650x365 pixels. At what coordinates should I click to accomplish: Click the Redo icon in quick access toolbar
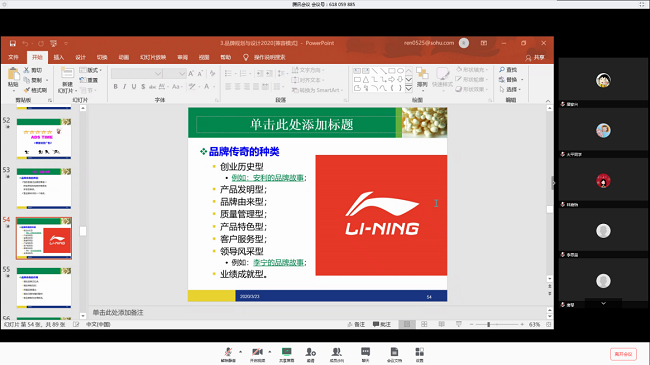pos(41,43)
